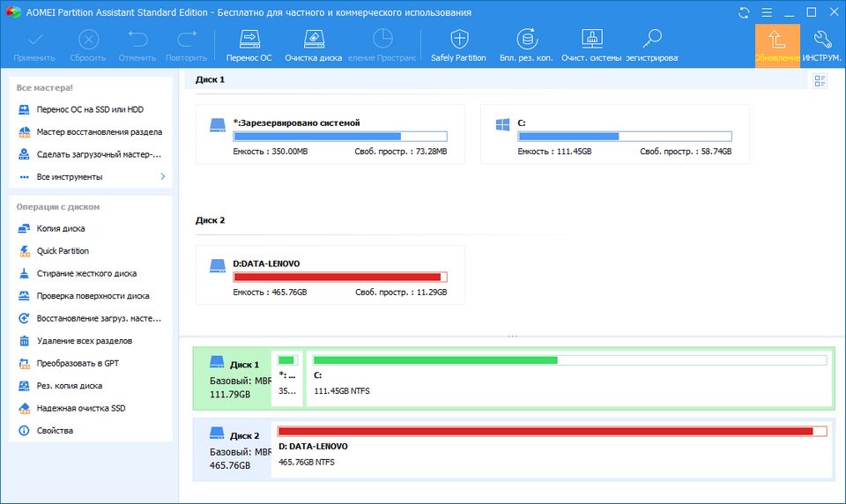Click Емкость : 465.76GB text
The image size is (846, 504).
click(270, 293)
